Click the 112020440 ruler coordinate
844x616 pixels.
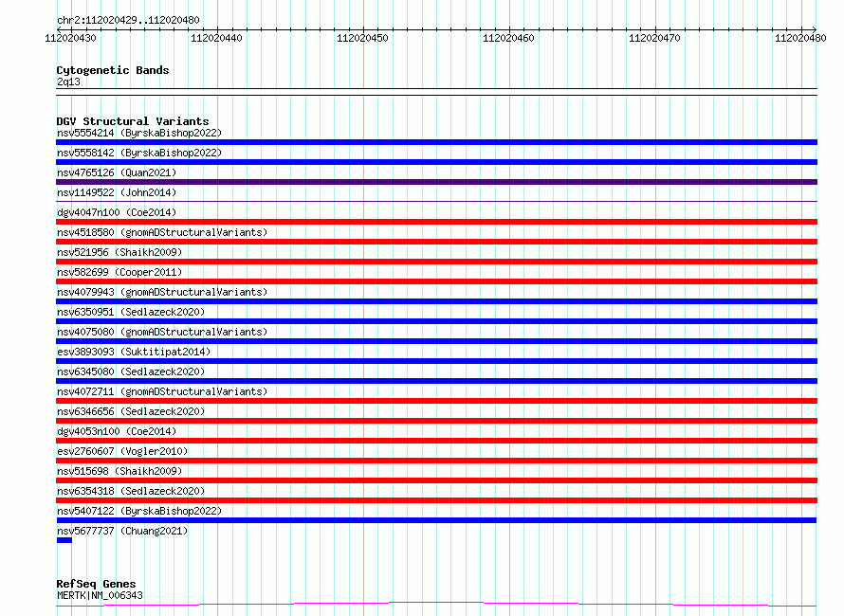point(216,38)
